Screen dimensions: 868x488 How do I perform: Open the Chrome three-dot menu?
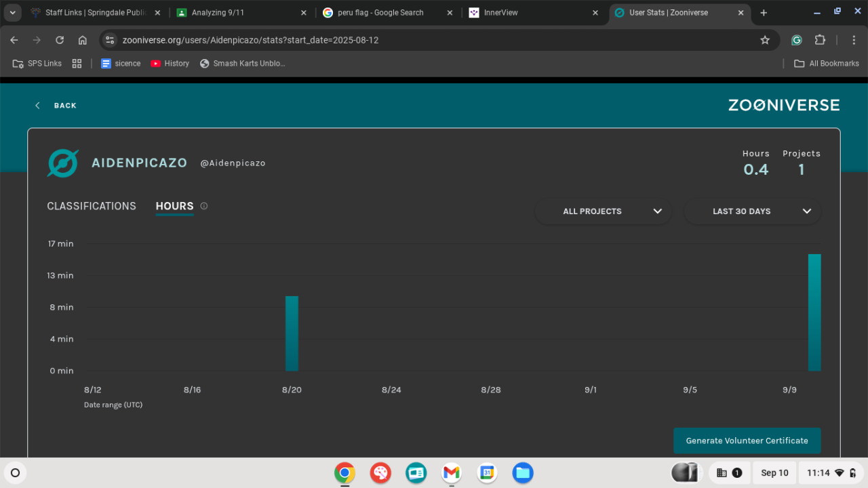click(x=854, y=40)
